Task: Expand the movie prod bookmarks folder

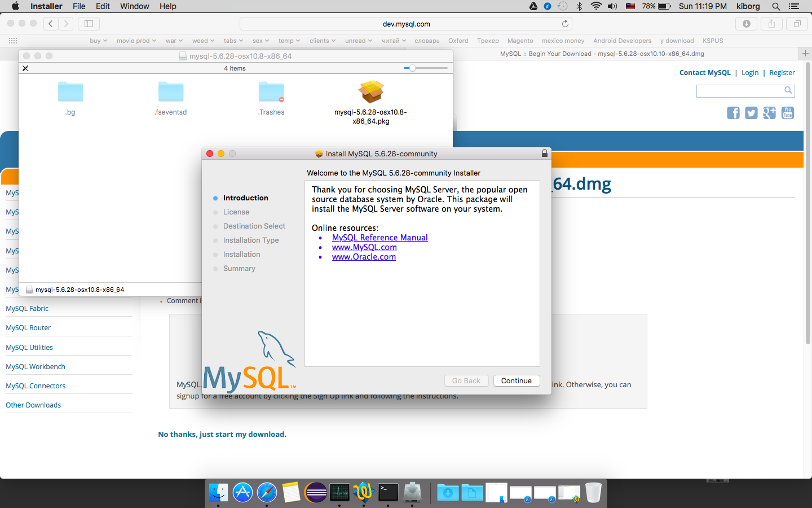Action: pos(136,41)
